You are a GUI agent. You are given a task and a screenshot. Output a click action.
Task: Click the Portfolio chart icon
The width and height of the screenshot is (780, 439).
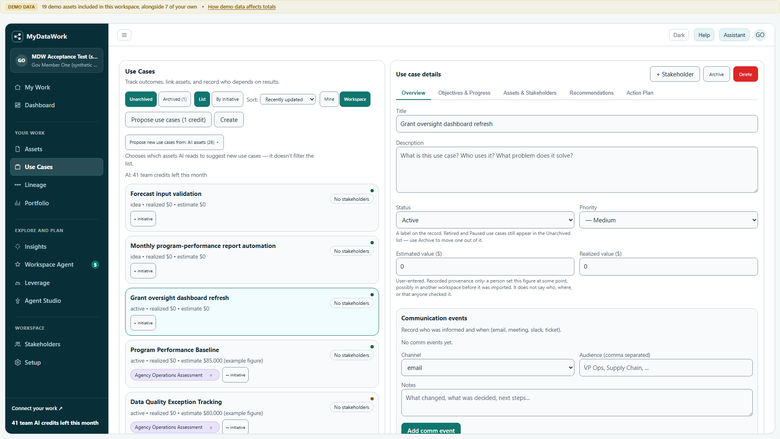coord(18,203)
